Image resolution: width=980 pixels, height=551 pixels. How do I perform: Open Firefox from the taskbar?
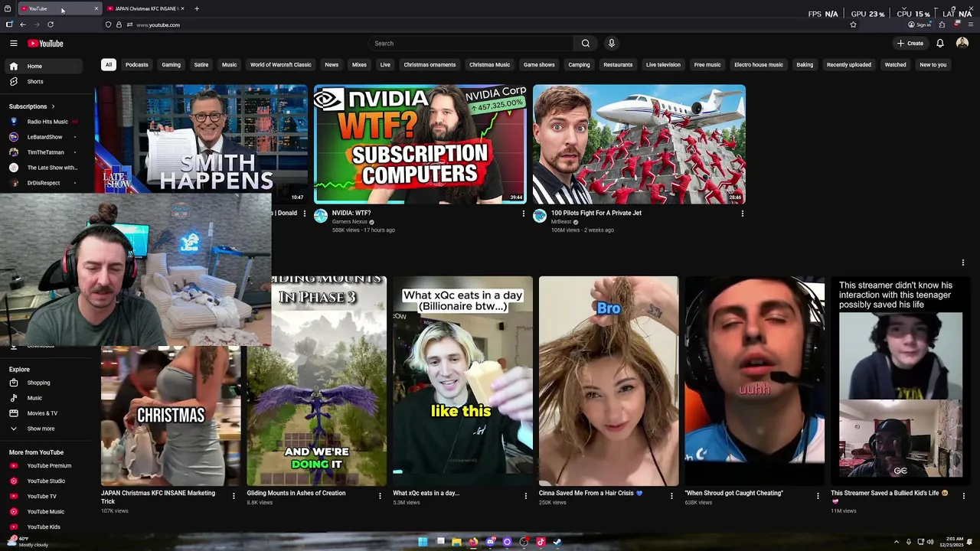tap(473, 542)
